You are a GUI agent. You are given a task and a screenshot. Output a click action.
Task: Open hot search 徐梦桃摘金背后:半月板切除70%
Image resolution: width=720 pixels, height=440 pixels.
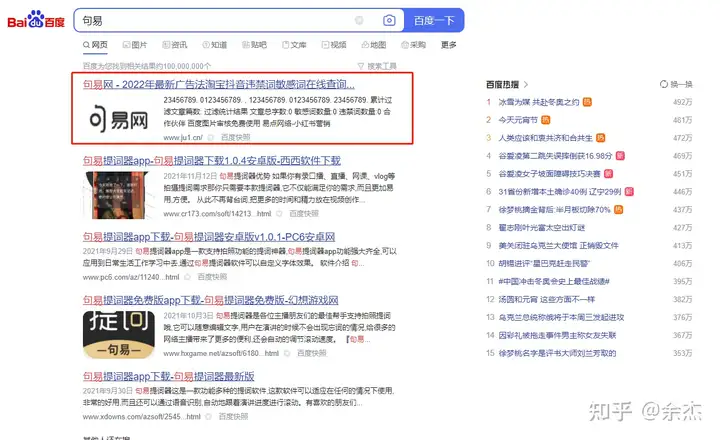click(555, 209)
